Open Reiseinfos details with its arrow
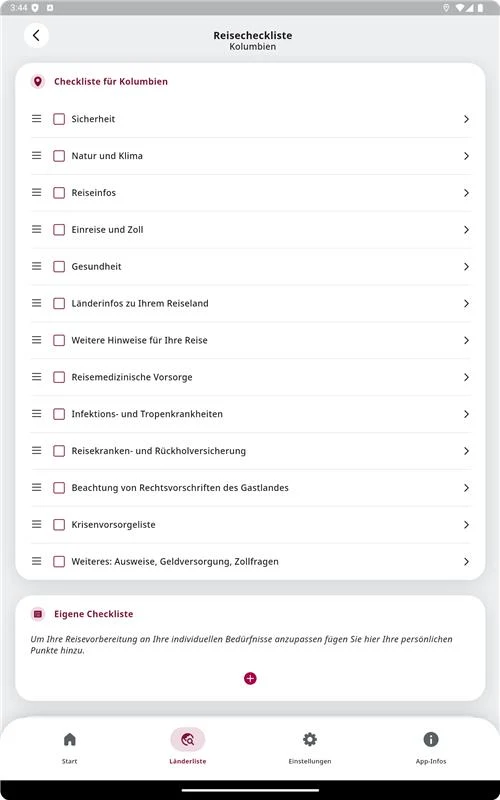 466,193
